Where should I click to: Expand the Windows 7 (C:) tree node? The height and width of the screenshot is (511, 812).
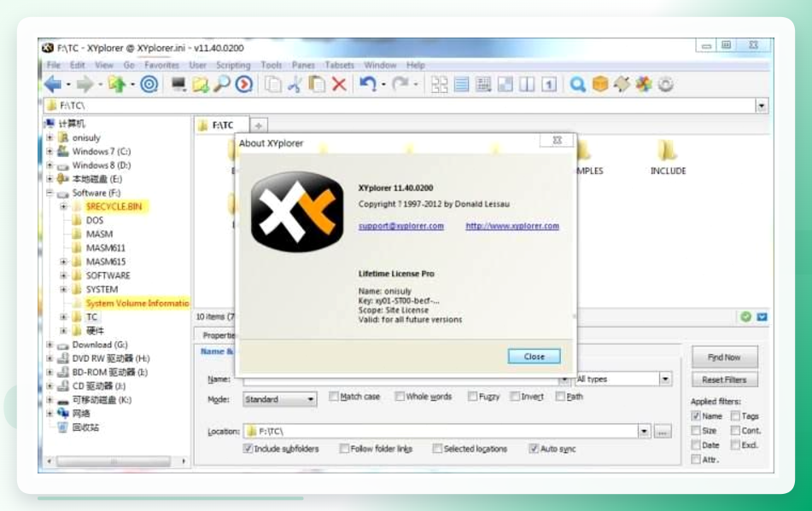[x=50, y=152]
